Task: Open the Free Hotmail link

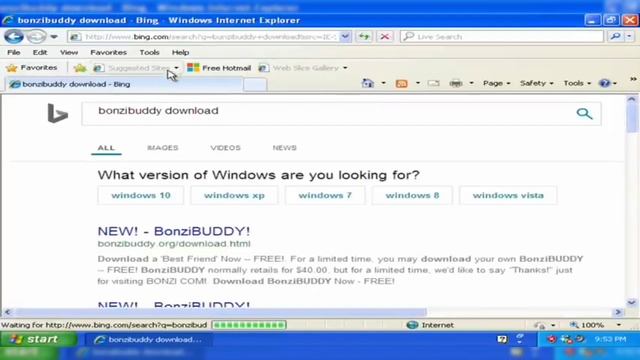Action: (219, 68)
